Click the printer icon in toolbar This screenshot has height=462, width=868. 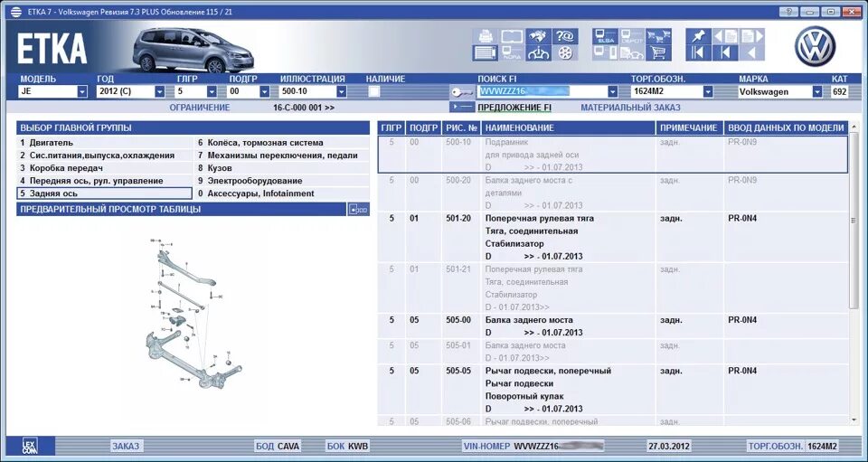point(486,36)
